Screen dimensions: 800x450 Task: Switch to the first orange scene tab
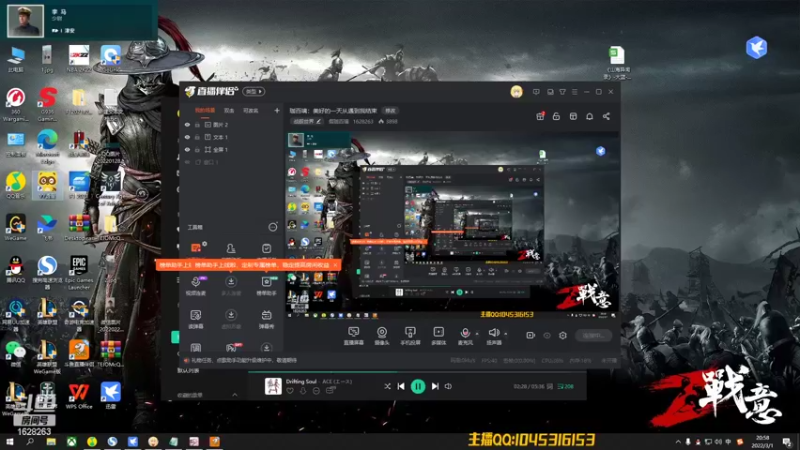205,110
